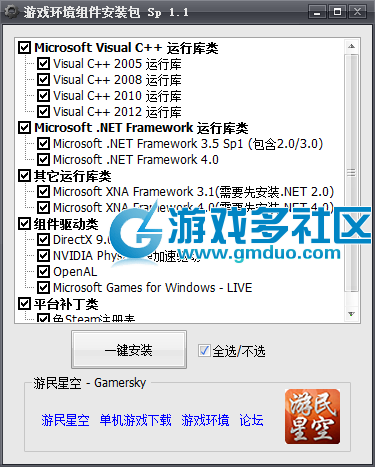Toggle Visual C++ 2008 运行库 checkbox
Screen dimensions: 375x467
[44, 79]
